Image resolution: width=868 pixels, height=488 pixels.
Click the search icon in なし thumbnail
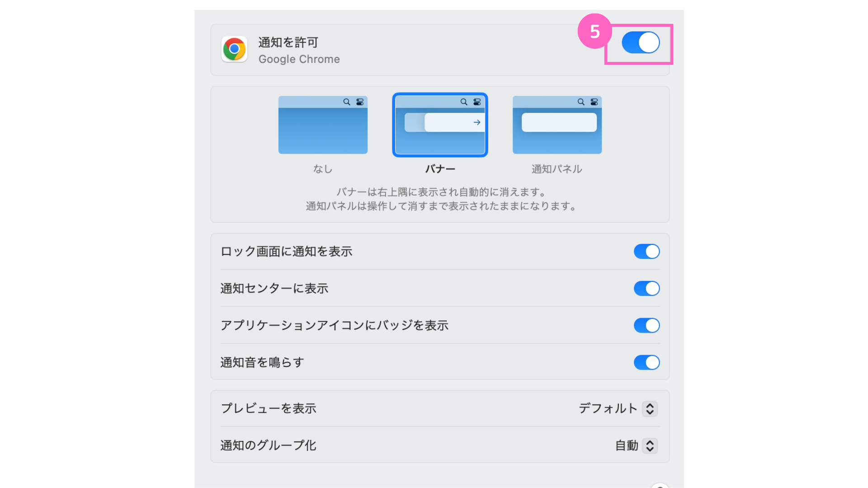(347, 102)
